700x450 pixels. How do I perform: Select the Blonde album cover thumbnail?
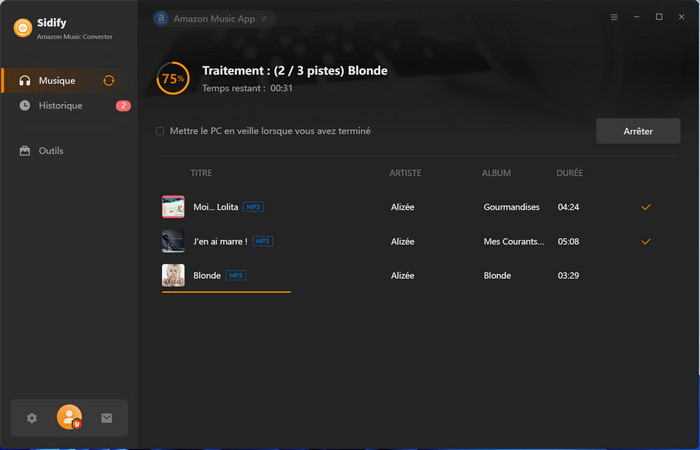coord(173,275)
